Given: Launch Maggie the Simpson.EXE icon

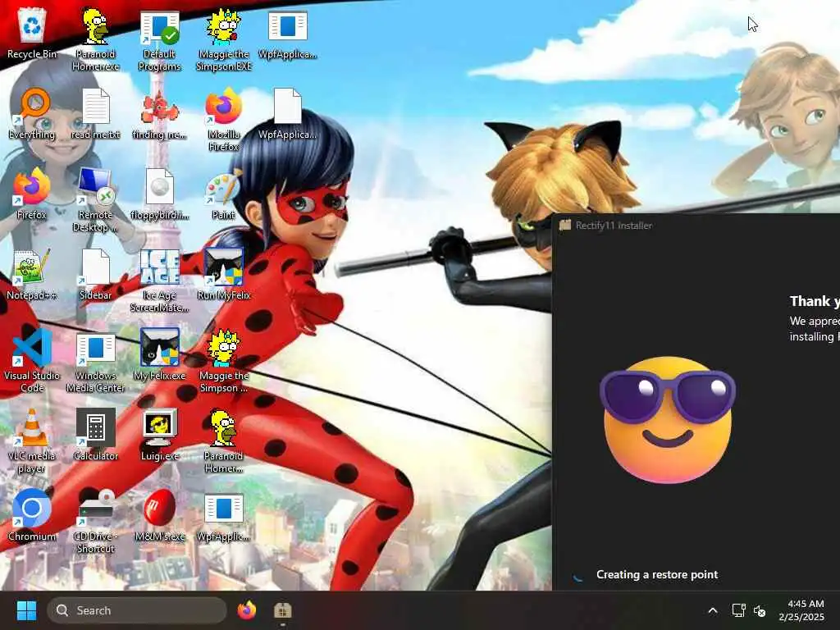Looking at the screenshot, I should [223, 39].
